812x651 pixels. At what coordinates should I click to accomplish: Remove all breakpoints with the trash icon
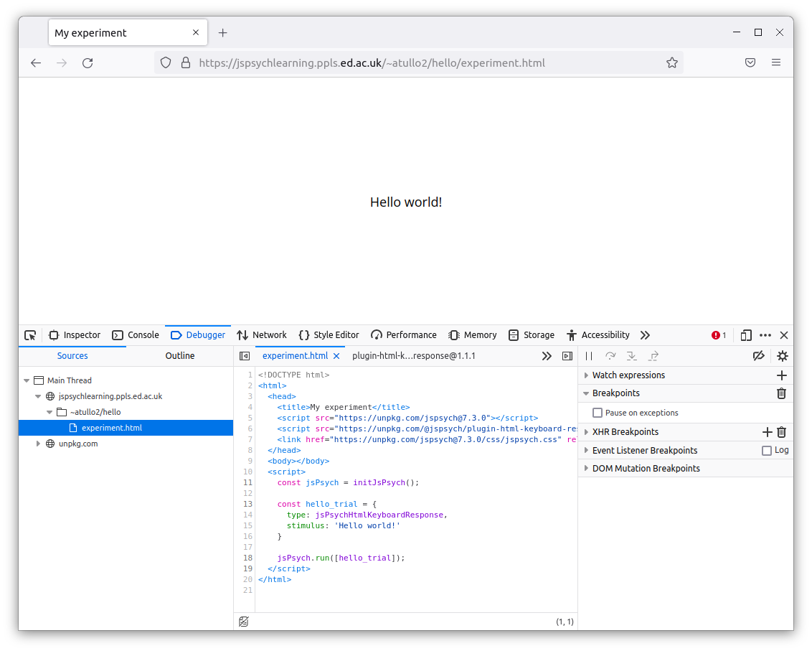(782, 393)
